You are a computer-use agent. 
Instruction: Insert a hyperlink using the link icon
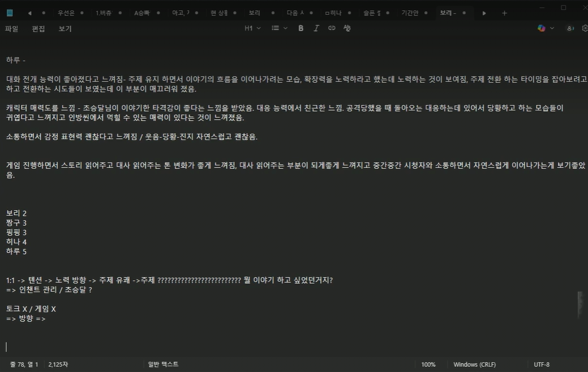(332, 28)
